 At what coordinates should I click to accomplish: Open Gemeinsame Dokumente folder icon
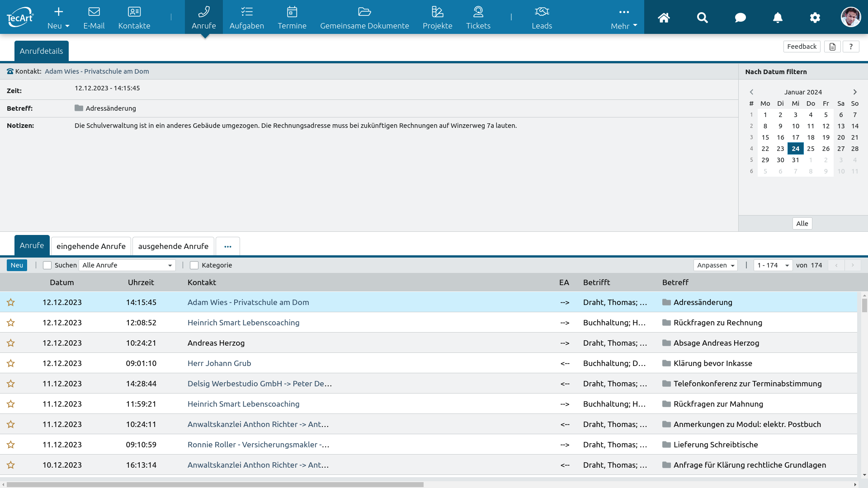(364, 12)
